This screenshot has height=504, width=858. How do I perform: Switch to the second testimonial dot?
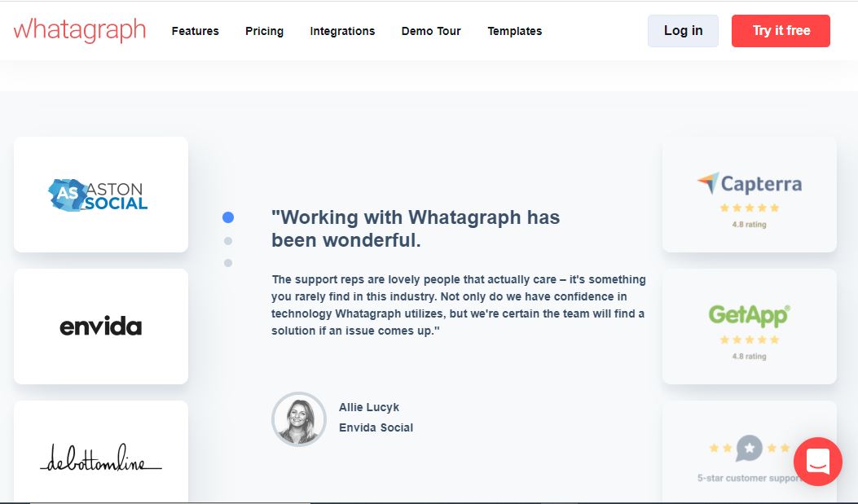click(228, 241)
